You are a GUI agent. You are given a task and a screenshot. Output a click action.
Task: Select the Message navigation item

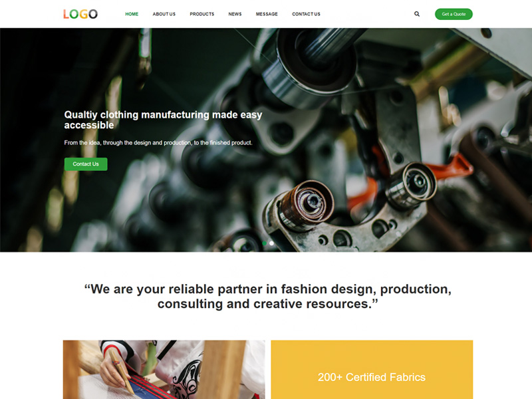coord(267,14)
